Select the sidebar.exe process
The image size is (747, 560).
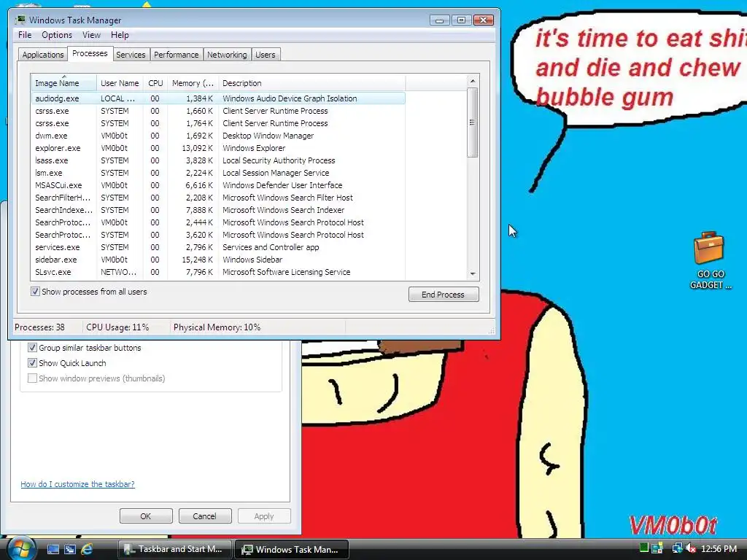(218, 260)
